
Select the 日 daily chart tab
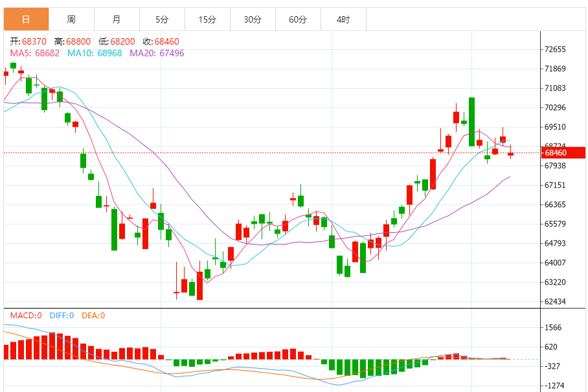pos(27,19)
